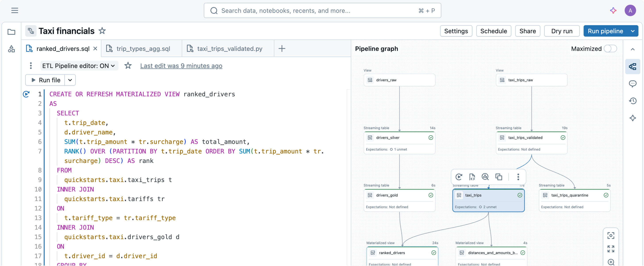Star the Taxi financials pipeline
Screen dimensions: 644x266
[x=102, y=31]
